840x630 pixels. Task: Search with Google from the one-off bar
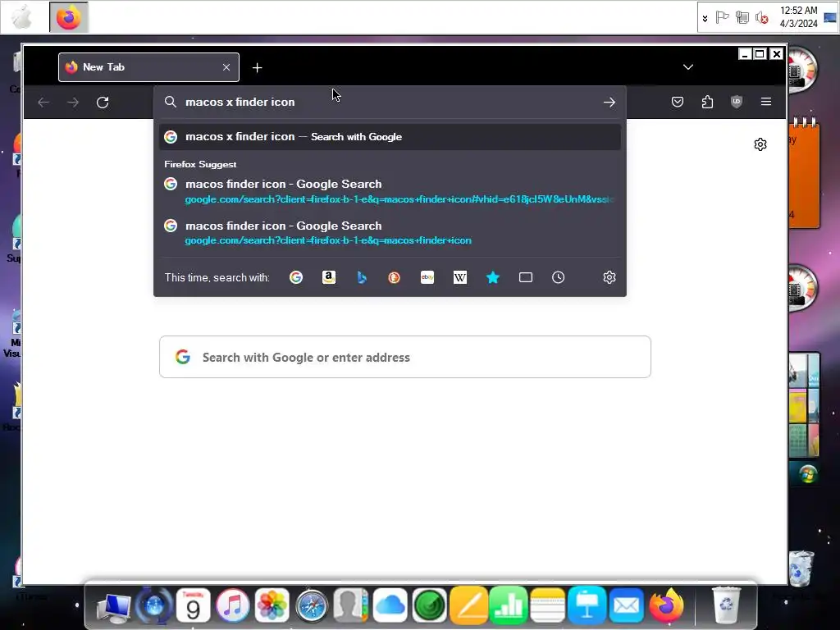coord(295,277)
